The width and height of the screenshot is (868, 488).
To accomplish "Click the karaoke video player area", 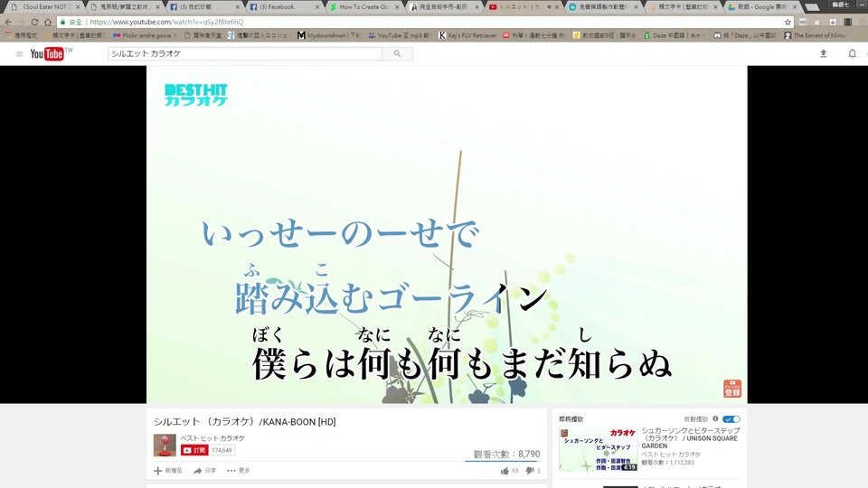I will [x=447, y=235].
